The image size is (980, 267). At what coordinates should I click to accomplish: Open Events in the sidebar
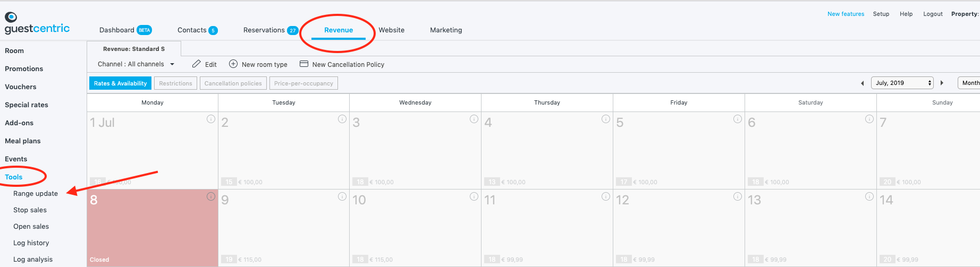point(16,159)
